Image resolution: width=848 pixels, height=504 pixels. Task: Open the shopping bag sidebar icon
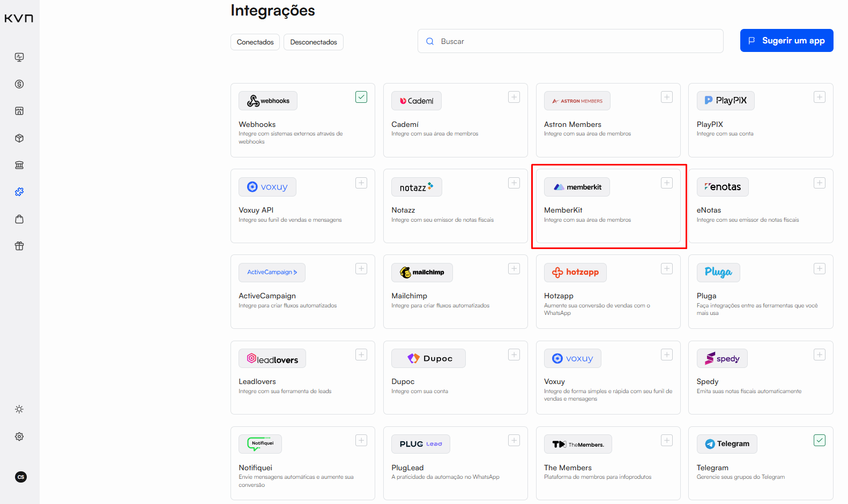point(19,219)
